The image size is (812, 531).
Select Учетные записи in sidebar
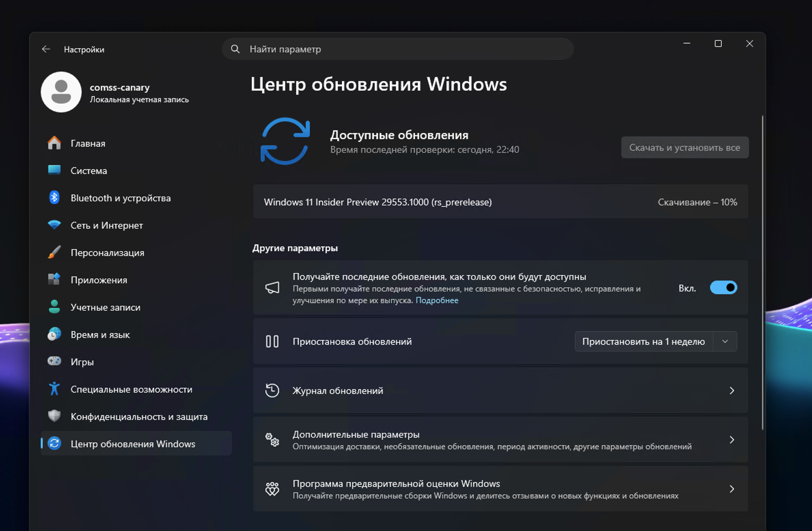point(136,307)
